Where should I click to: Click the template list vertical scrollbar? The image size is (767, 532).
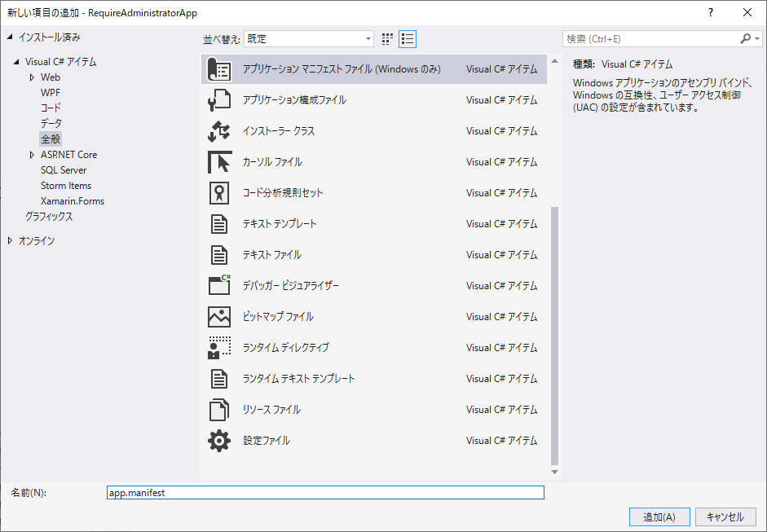555,334
